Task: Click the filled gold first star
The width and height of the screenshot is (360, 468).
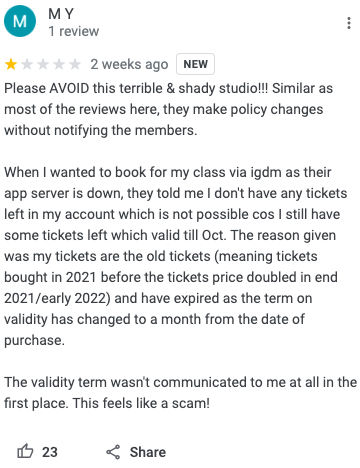Action: coord(11,64)
